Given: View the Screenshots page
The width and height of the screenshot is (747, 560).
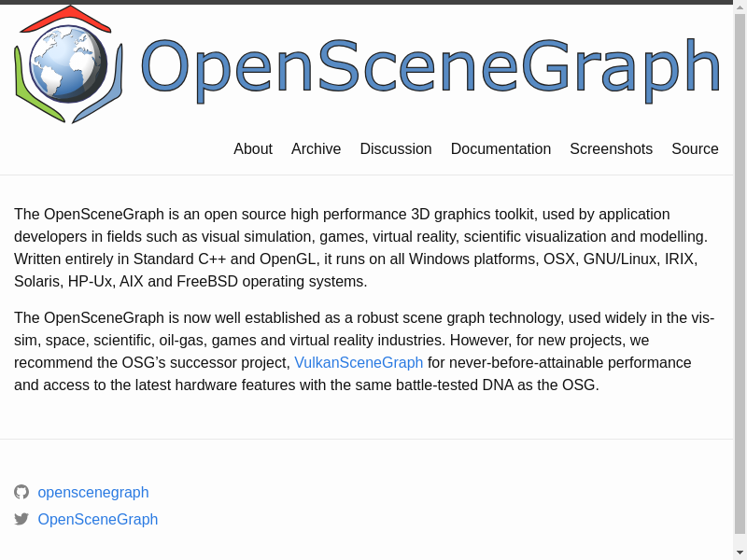Looking at the screenshot, I should point(611,149).
